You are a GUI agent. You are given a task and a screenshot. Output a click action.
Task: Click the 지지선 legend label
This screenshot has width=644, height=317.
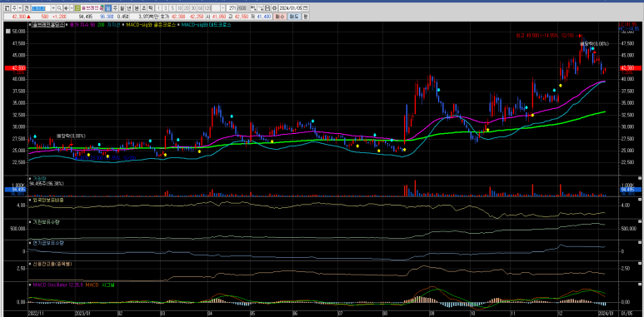[x=114, y=25]
